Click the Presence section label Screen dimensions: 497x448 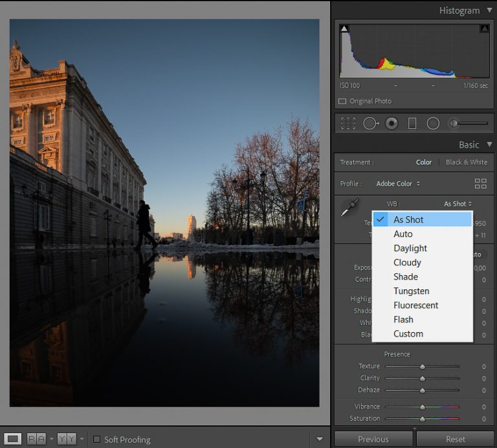coord(397,354)
